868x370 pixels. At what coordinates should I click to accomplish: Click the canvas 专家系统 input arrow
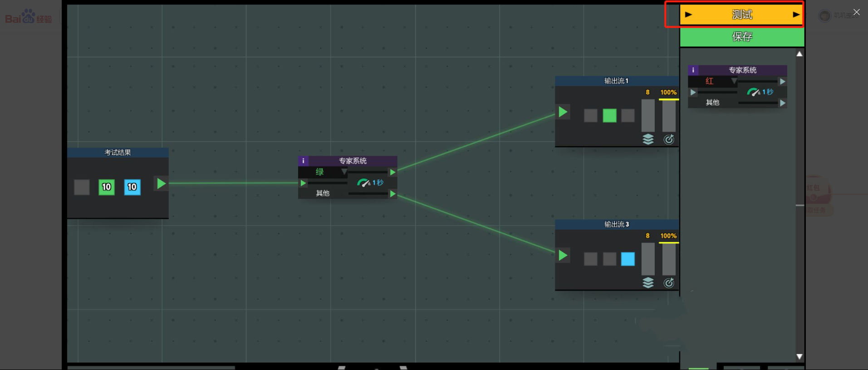click(303, 183)
